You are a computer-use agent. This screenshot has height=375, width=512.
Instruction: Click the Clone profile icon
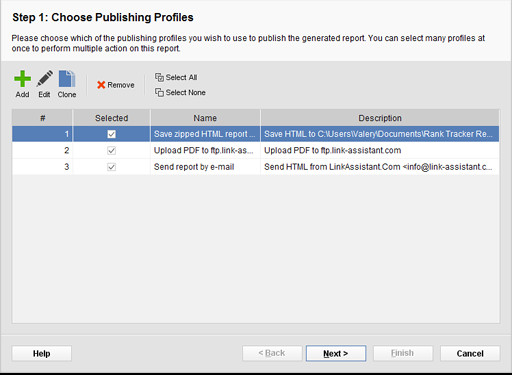click(x=67, y=79)
